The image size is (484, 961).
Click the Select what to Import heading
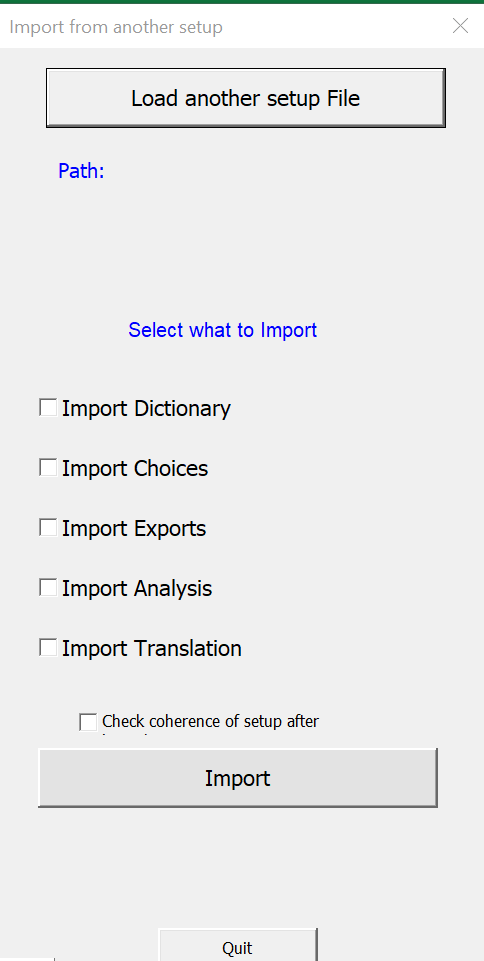(x=222, y=330)
